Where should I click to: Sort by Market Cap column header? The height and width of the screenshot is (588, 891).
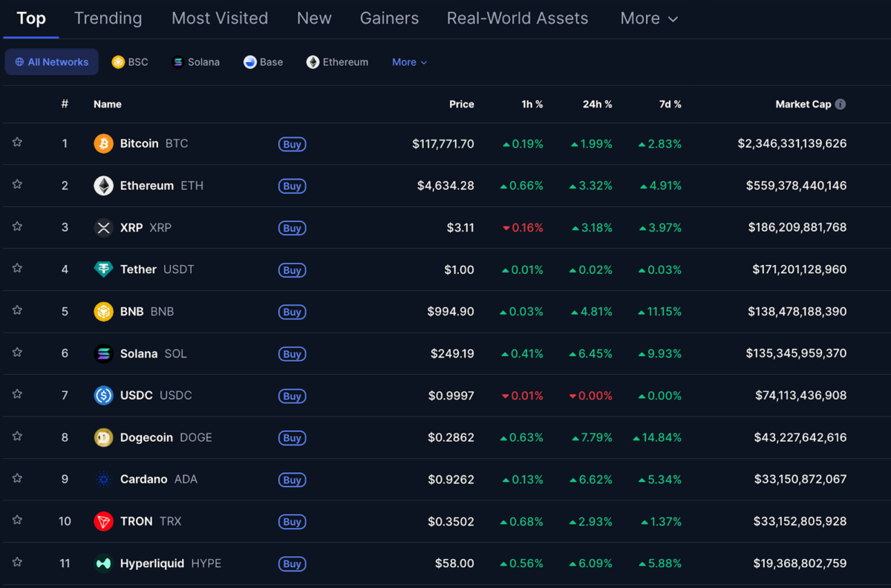tap(803, 104)
